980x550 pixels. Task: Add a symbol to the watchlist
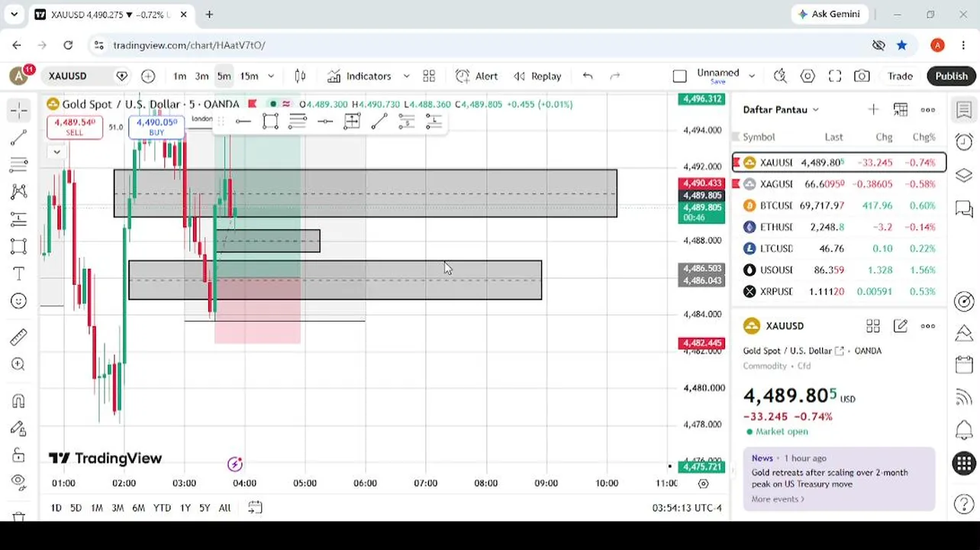coord(873,109)
